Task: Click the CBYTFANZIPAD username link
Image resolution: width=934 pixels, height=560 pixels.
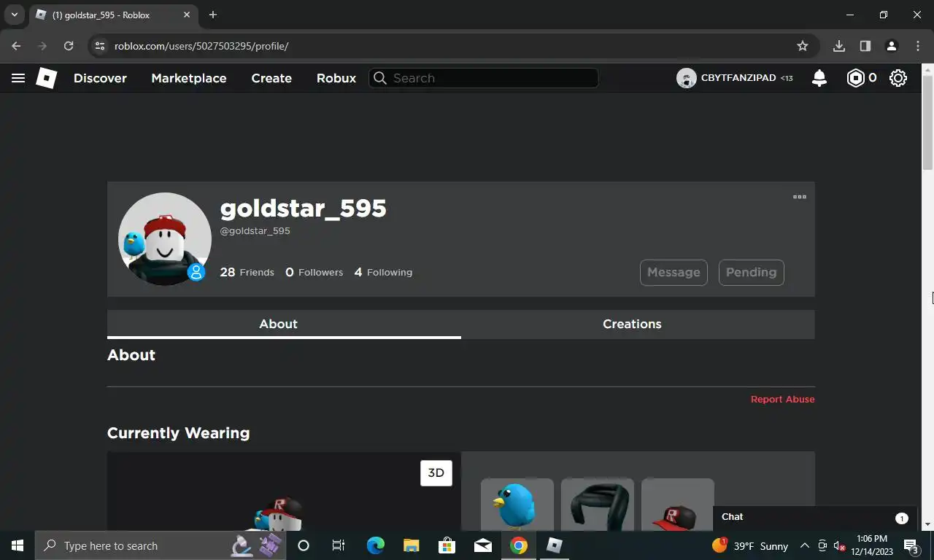Action: click(738, 78)
